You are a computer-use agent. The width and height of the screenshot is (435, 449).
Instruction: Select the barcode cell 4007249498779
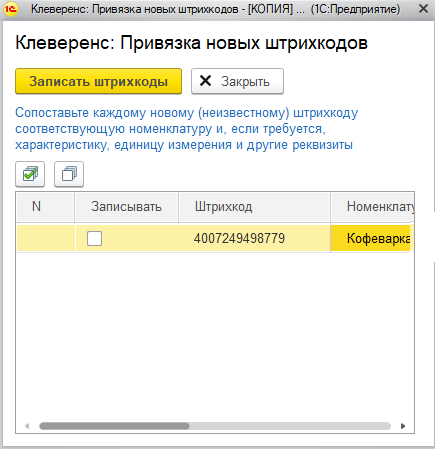click(x=254, y=238)
